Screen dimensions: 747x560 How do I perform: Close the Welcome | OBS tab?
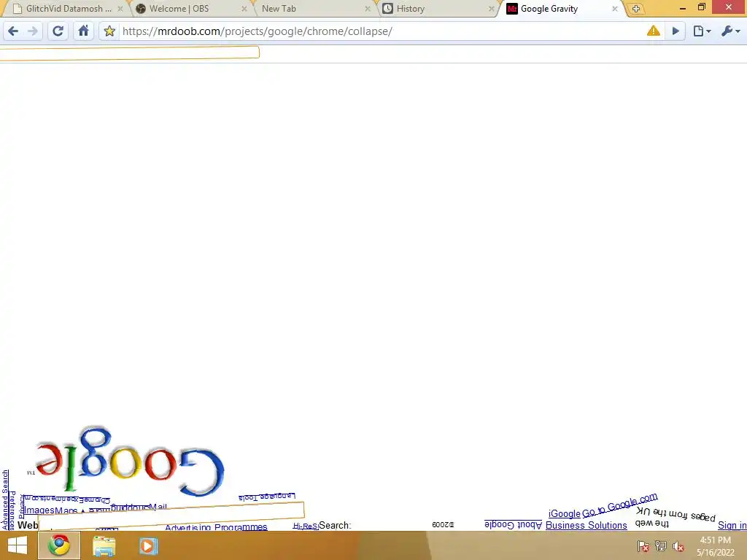click(x=244, y=9)
